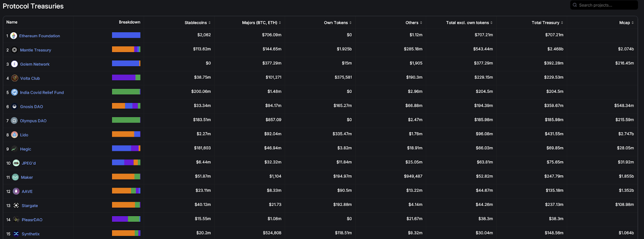This screenshot has height=239, width=644.
Task: Click the Olympus DAO logo icon
Action: pos(14,121)
